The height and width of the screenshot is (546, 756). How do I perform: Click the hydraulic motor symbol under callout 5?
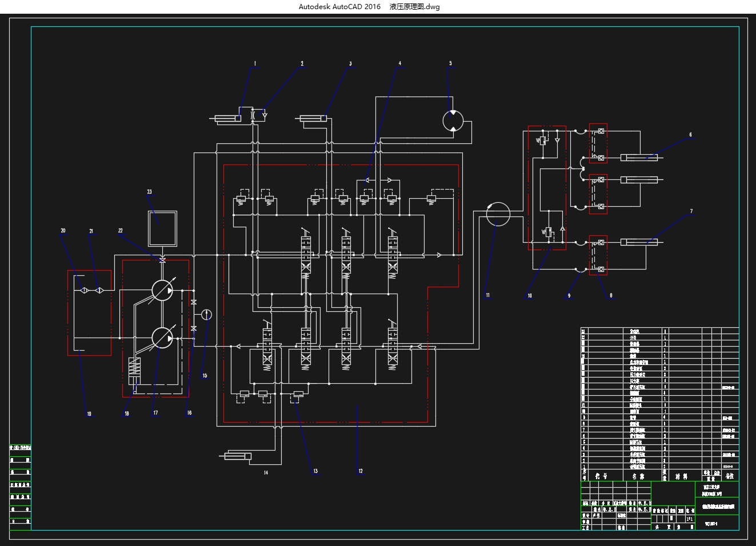pos(453,121)
